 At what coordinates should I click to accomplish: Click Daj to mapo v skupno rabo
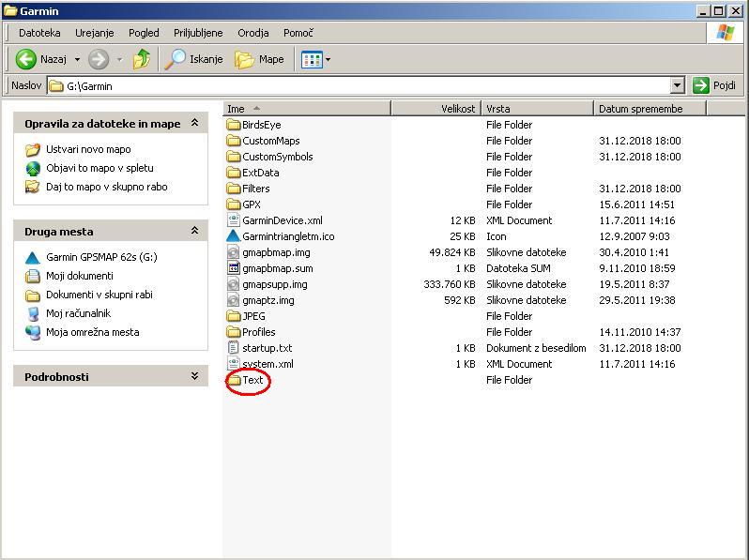click(106, 187)
